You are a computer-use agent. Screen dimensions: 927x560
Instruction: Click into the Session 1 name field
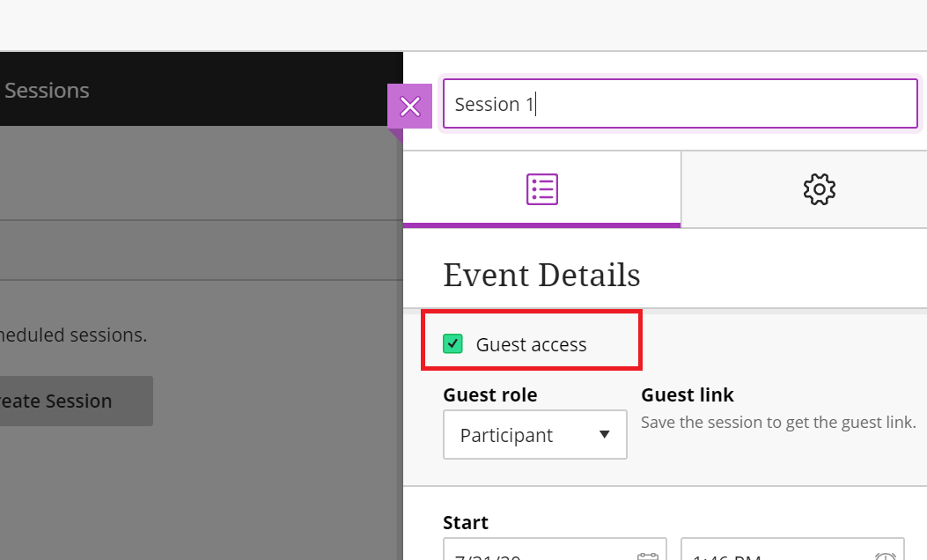(680, 104)
